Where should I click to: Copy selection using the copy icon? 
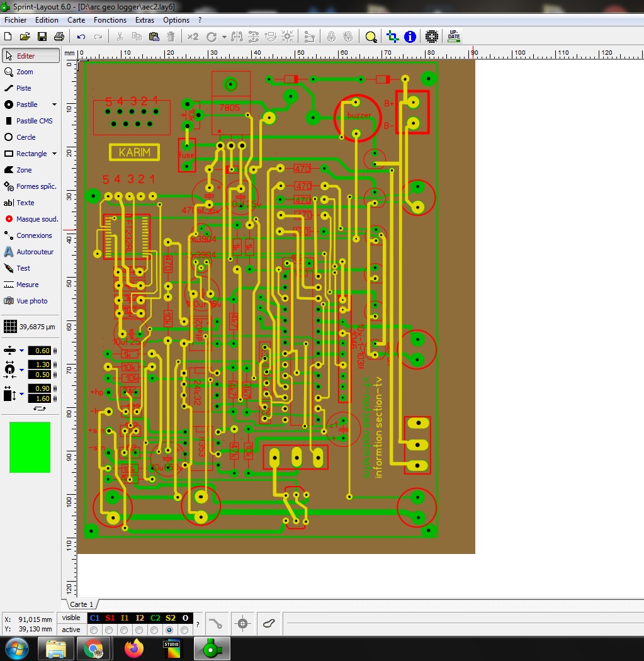[137, 37]
